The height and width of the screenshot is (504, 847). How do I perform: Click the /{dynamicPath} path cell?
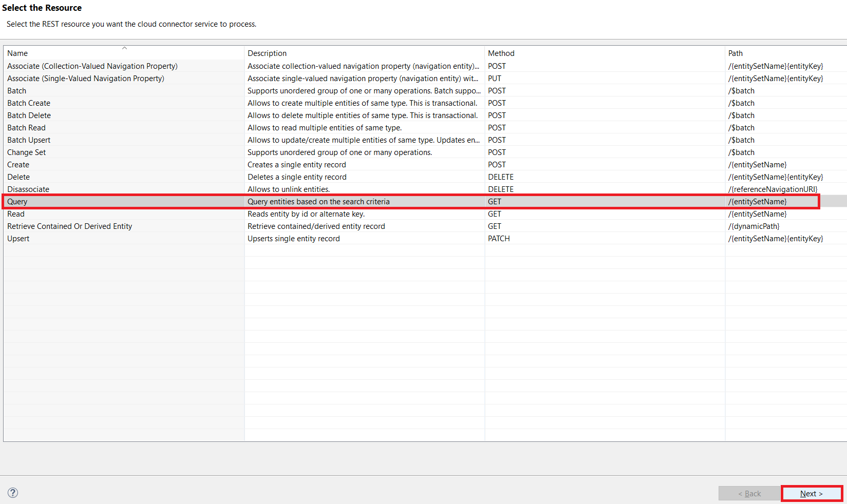pyautogui.click(x=754, y=226)
